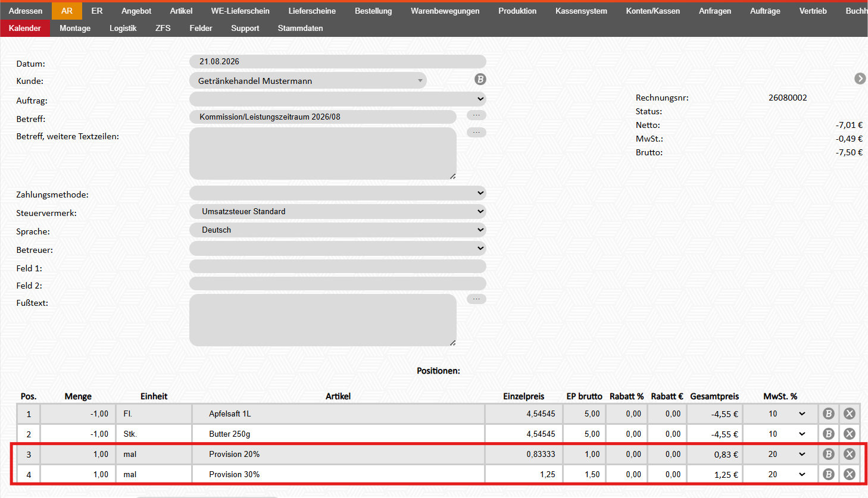Open the Zahlungsmethode dropdown
The height and width of the screenshot is (498, 868).
pyautogui.click(x=338, y=193)
